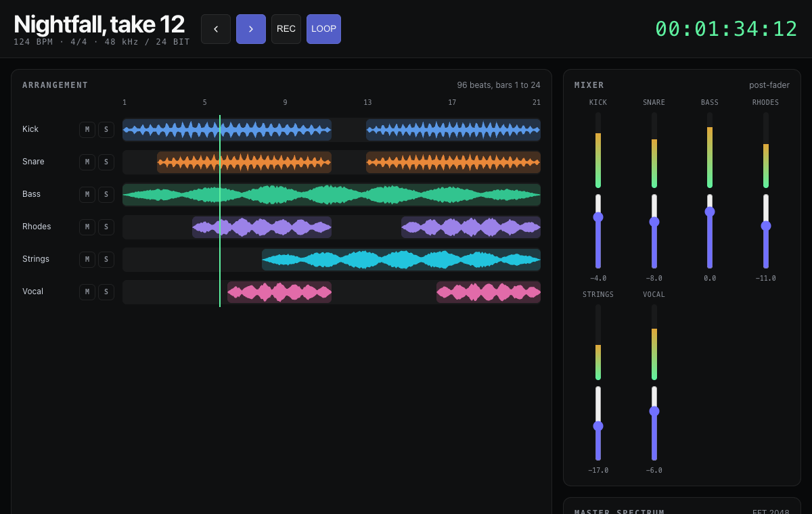Click the ARRANGEMENT panel heading
812x514 pixels.
click(55, 85)
